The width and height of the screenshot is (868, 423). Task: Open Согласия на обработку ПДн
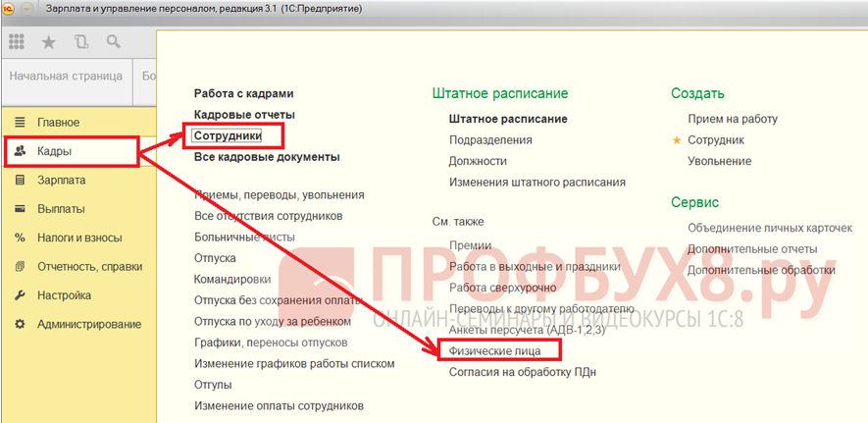(x=522, y=372)
